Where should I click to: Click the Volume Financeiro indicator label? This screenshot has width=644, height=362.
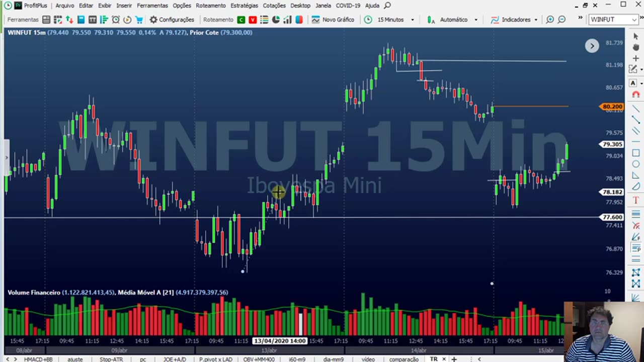pos(34,292)
